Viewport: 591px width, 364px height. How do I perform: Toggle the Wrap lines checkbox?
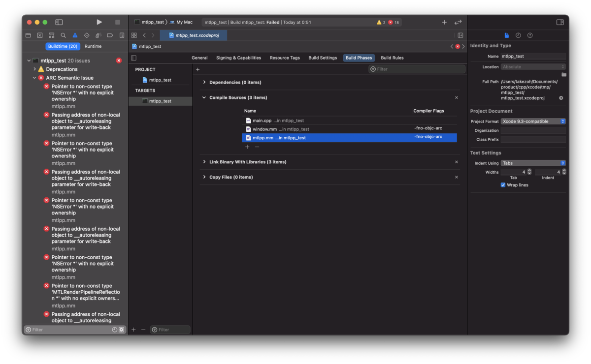tap(503, 185)
